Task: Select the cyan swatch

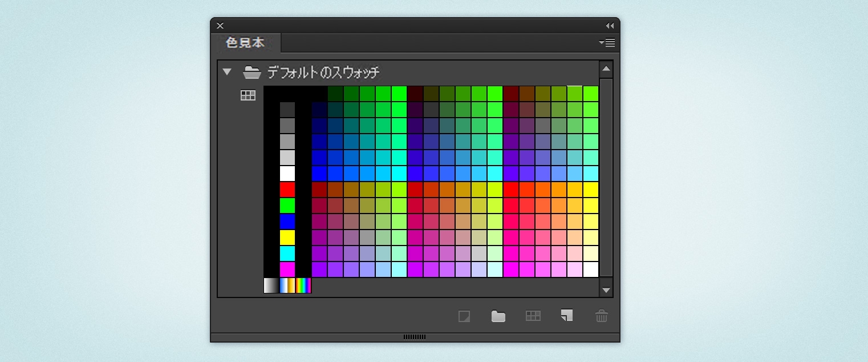Action: click(288, 252)
